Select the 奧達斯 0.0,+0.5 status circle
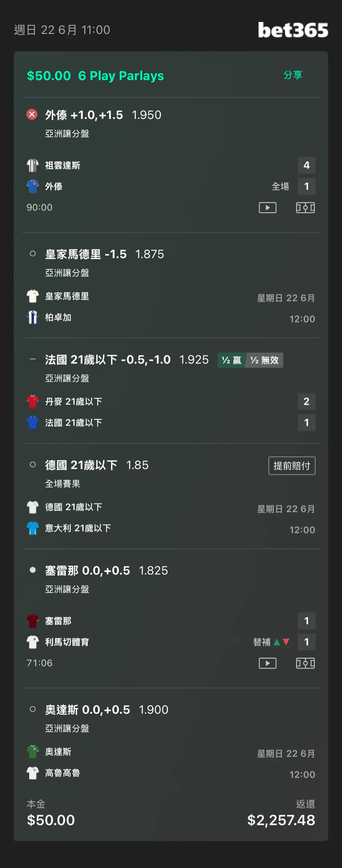This screenshot has height=868, width=342. point(33,709)
